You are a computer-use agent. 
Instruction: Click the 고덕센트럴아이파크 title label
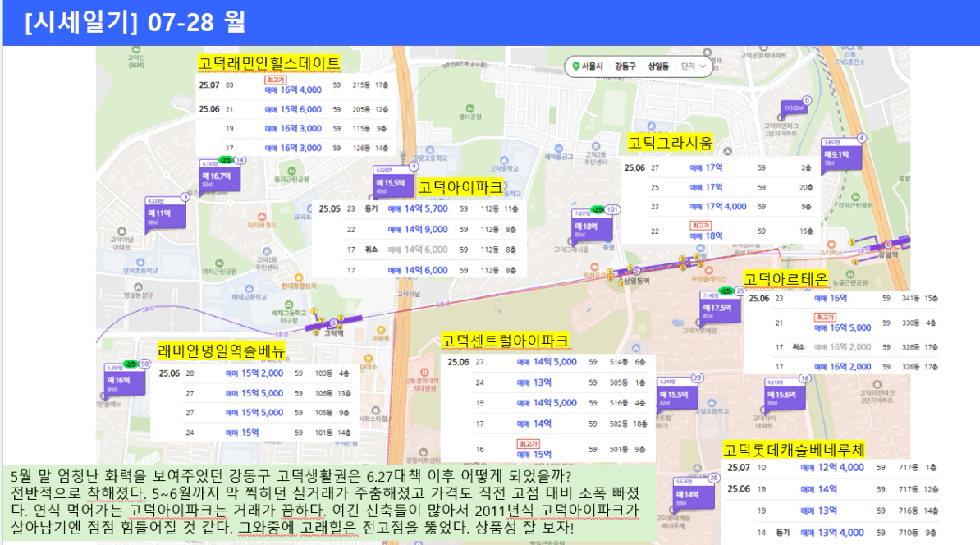pos(505,341)
